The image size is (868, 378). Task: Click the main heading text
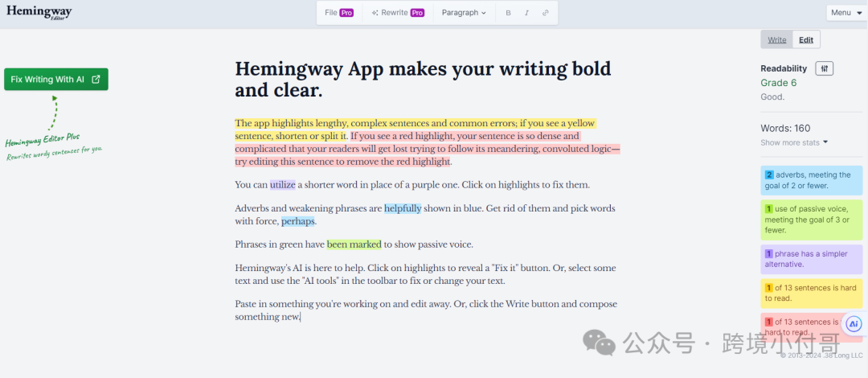[x=423, y=80]
